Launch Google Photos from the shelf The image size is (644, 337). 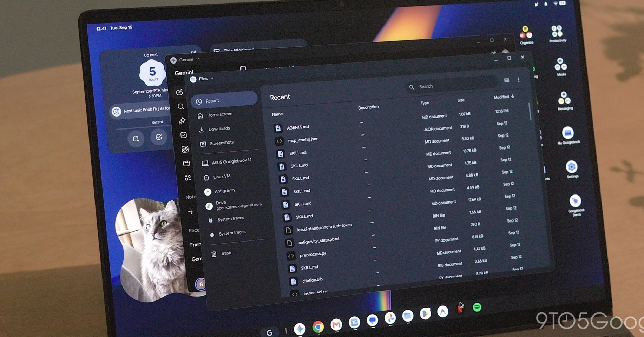tap(390, 318)
